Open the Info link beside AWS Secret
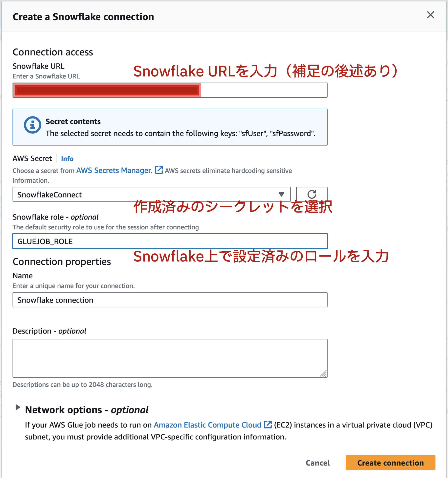Screen dimensions: 448x478 tap(67, 159)
